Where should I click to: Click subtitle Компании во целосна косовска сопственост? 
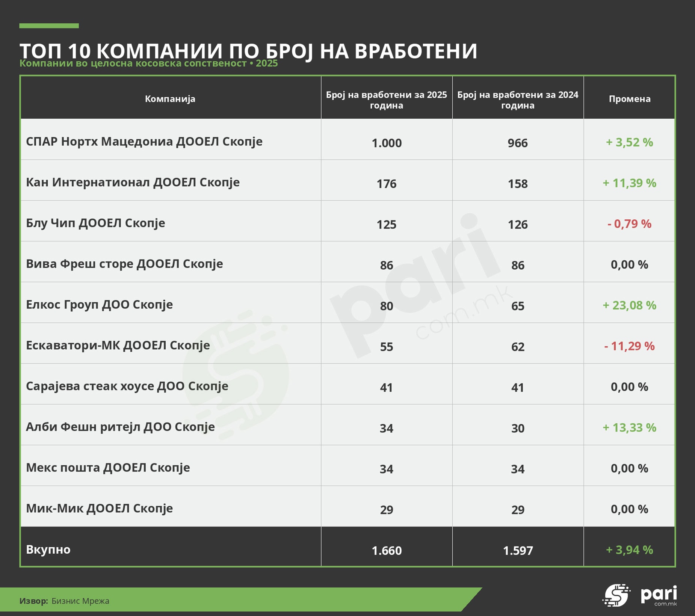point(133,63)
